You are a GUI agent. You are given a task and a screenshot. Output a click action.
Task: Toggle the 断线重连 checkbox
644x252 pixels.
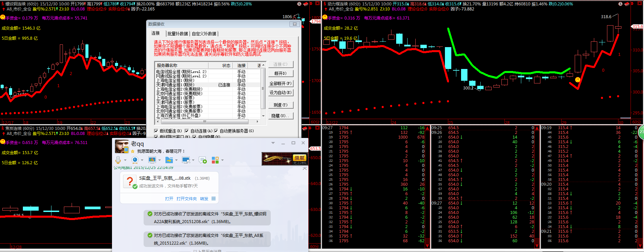(x=156, y=131)
